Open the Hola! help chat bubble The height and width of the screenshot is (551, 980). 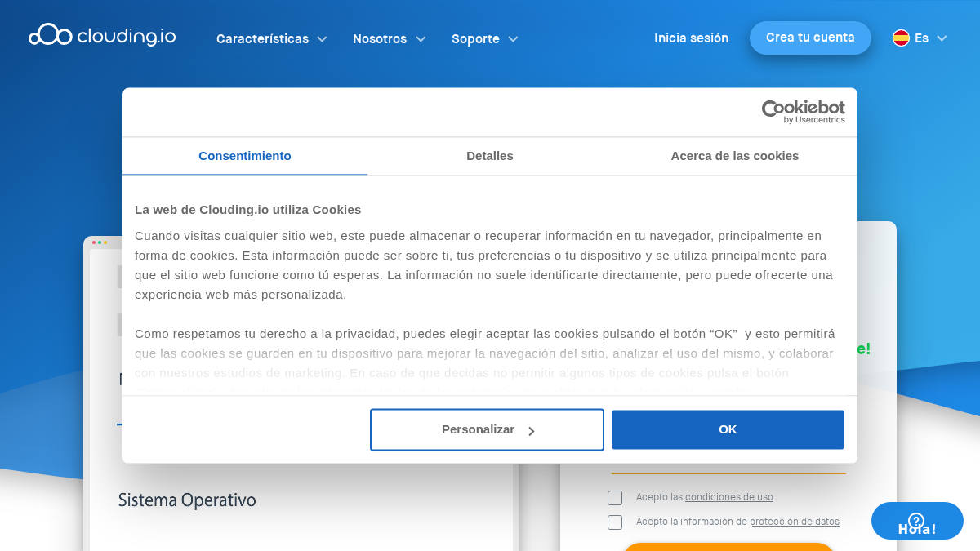(x=917, y=521)
